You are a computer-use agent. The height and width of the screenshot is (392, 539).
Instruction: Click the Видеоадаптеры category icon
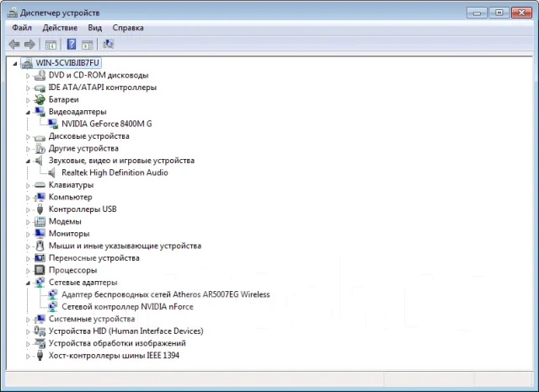(x=40, y=112)
